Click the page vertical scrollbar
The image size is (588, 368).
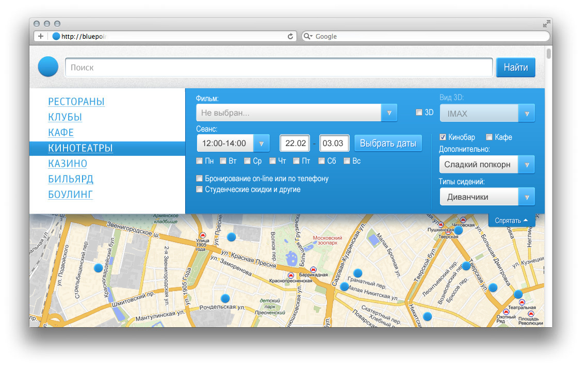(x=549, y=54)
